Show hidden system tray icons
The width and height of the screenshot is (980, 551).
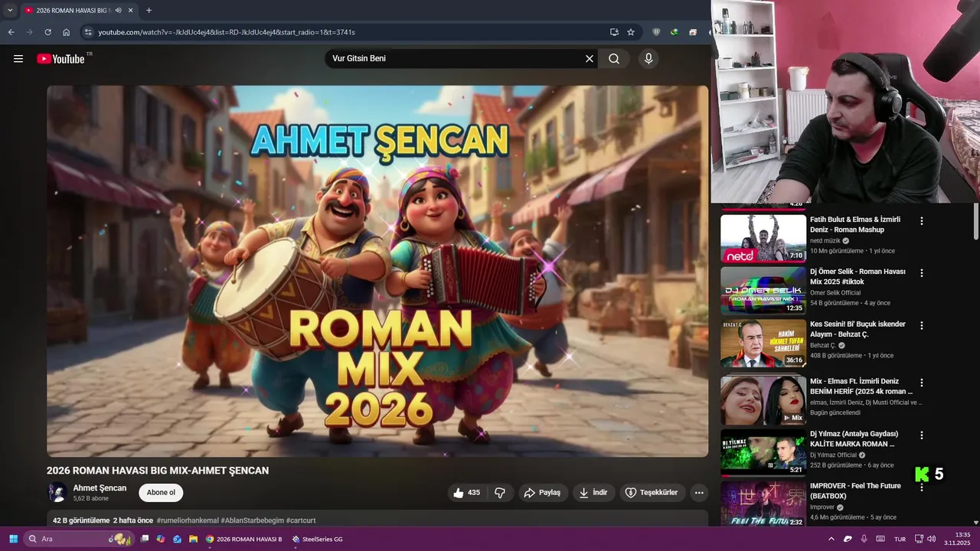[x=831, y=539]
